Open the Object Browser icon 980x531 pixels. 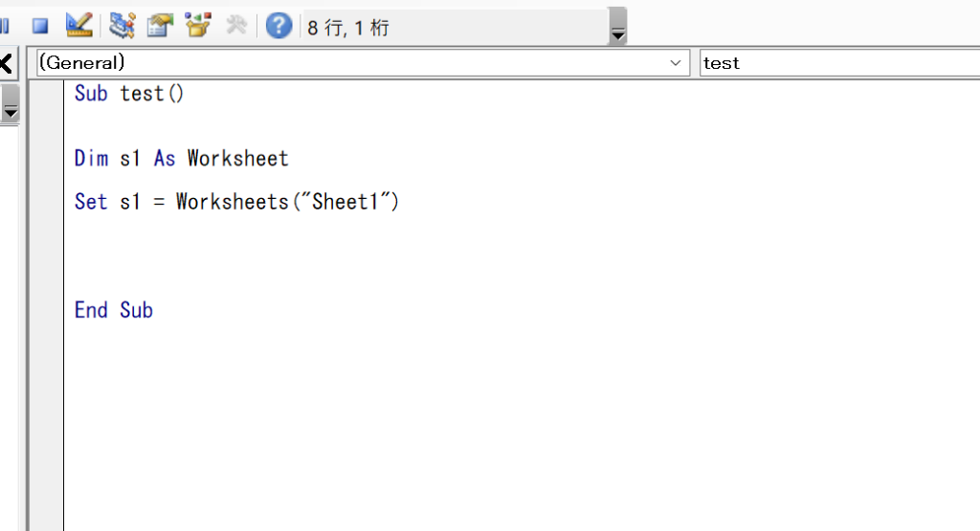coord(198,26)
